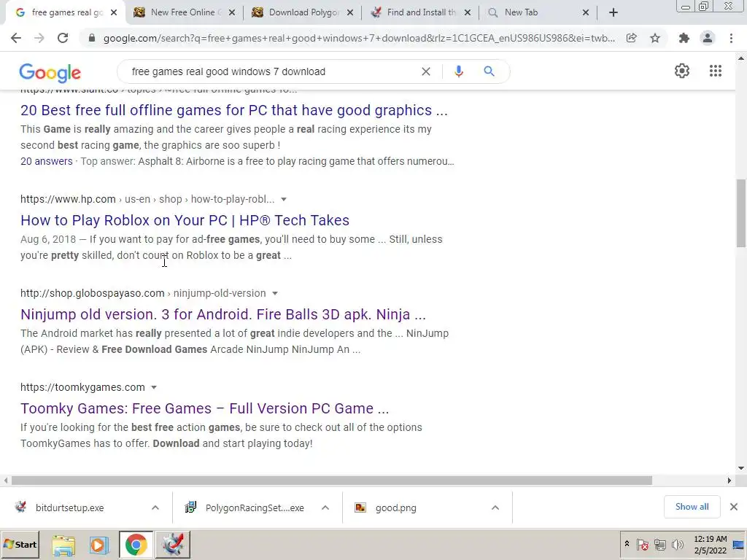Screen dimensions: 747x560
Task: Open a new browser tab
Action: coord(613,13)
